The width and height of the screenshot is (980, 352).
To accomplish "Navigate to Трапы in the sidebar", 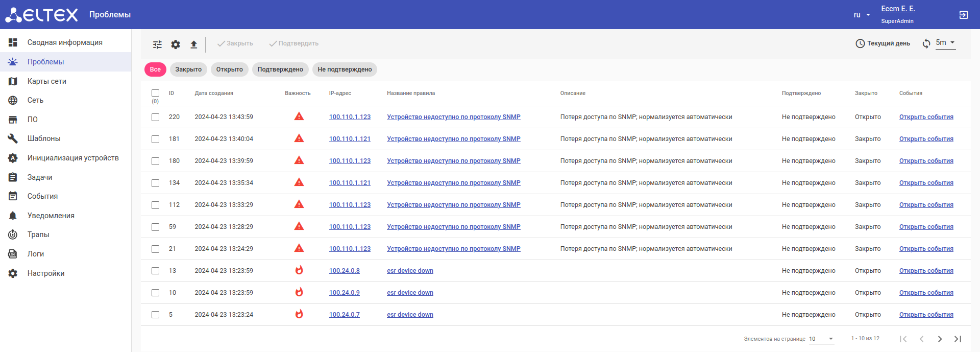I will point(38,234).
